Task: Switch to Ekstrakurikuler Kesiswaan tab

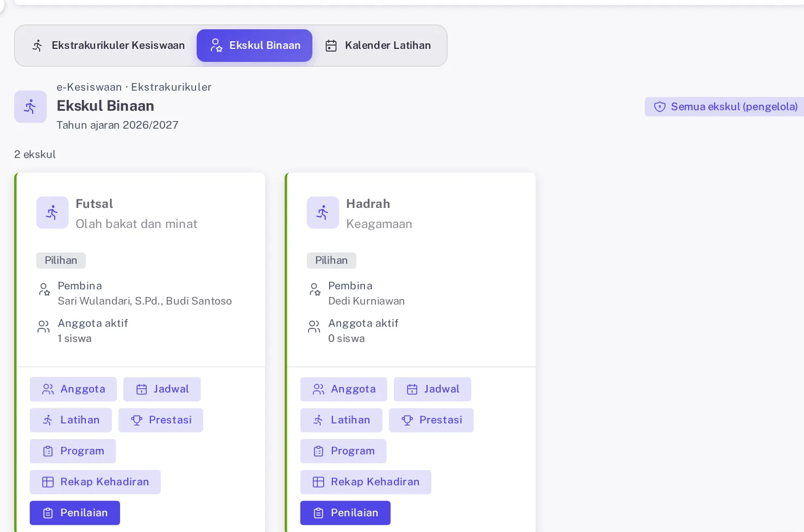Action: coord(108,46)
